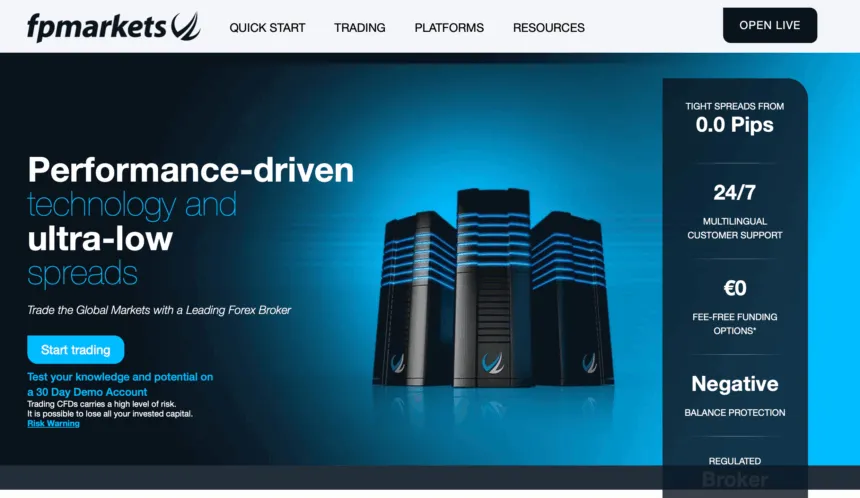Click the server towers hero image
The image size is (860, 498).
click(493, 288)
